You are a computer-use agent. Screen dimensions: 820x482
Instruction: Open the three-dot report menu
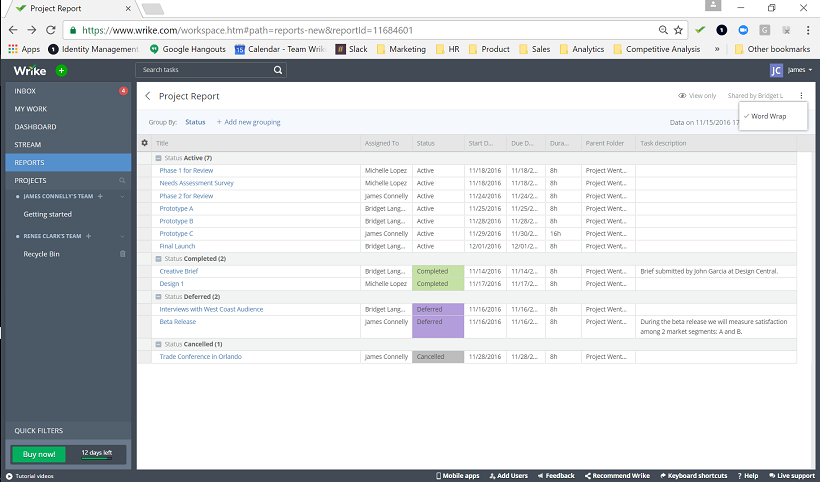coord(801,96)
